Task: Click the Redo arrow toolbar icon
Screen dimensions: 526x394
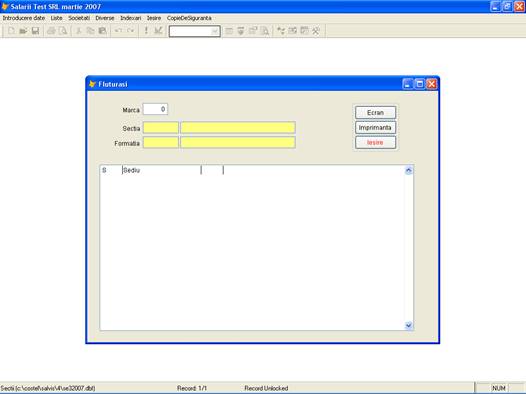Action: click(x=130, y=31)
